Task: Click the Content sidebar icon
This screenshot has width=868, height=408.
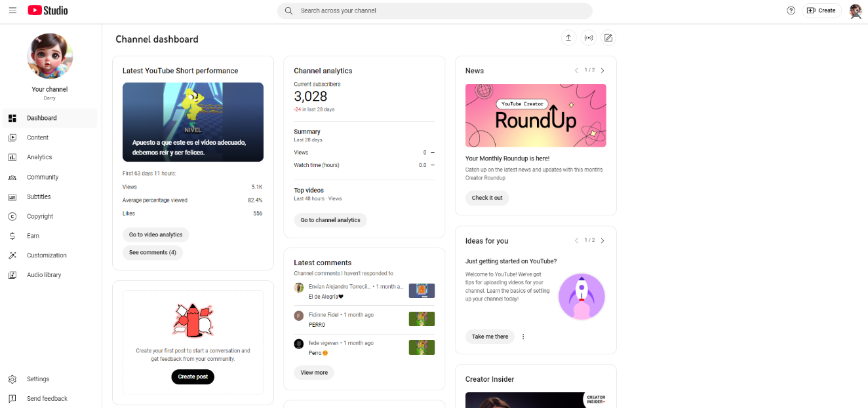Action: click(x=12, y=138)
